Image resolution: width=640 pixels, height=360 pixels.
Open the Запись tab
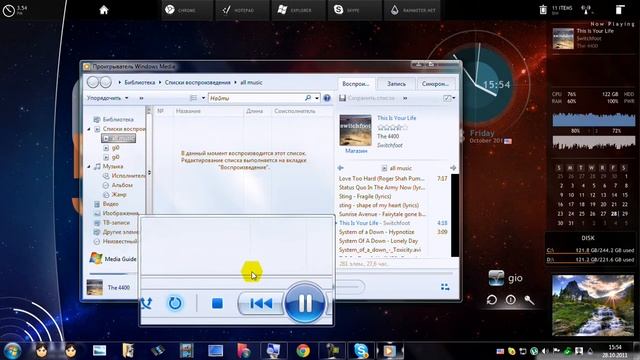point(396,84)
